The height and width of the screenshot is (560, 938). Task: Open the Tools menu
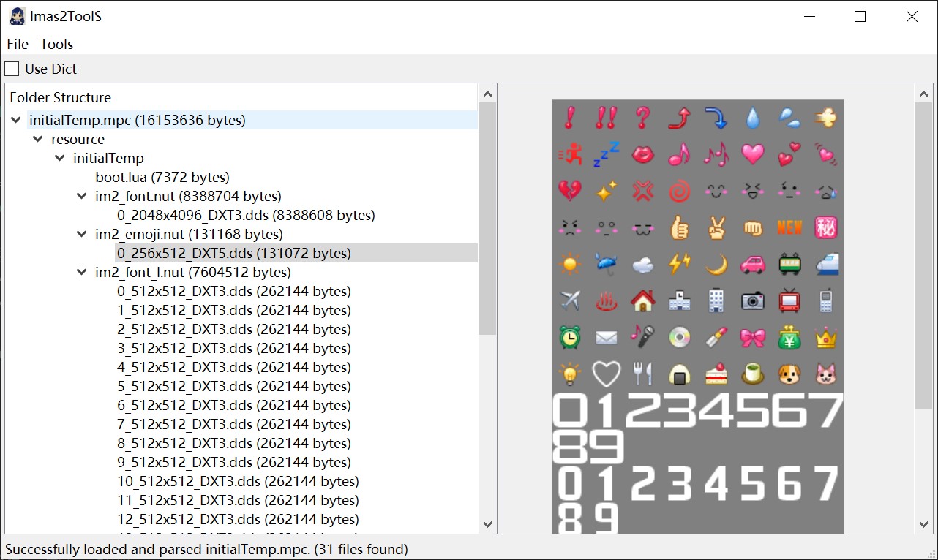56,44
